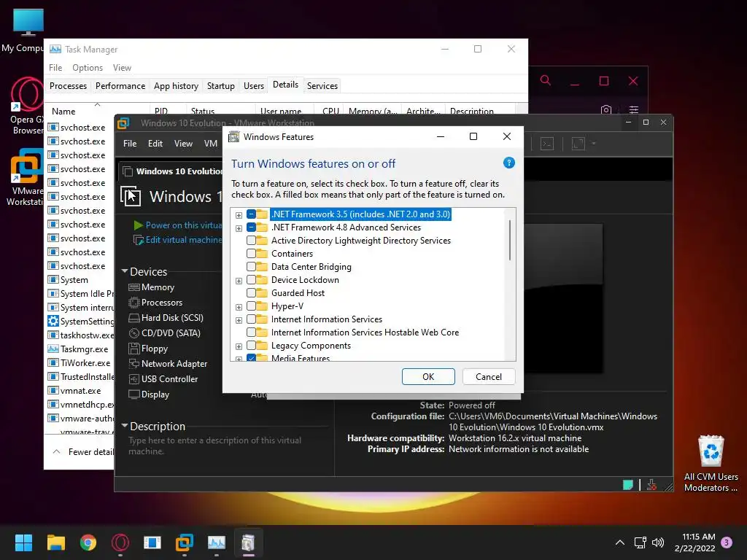Click the Windows Features list scrollbar
Viewport: 747px width, 560px height.
[x=510, y=240]
